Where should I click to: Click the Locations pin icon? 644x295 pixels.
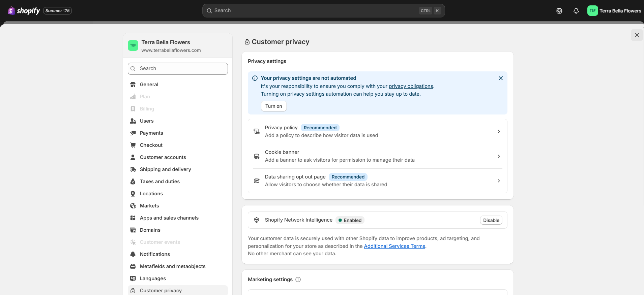(133, 194)
